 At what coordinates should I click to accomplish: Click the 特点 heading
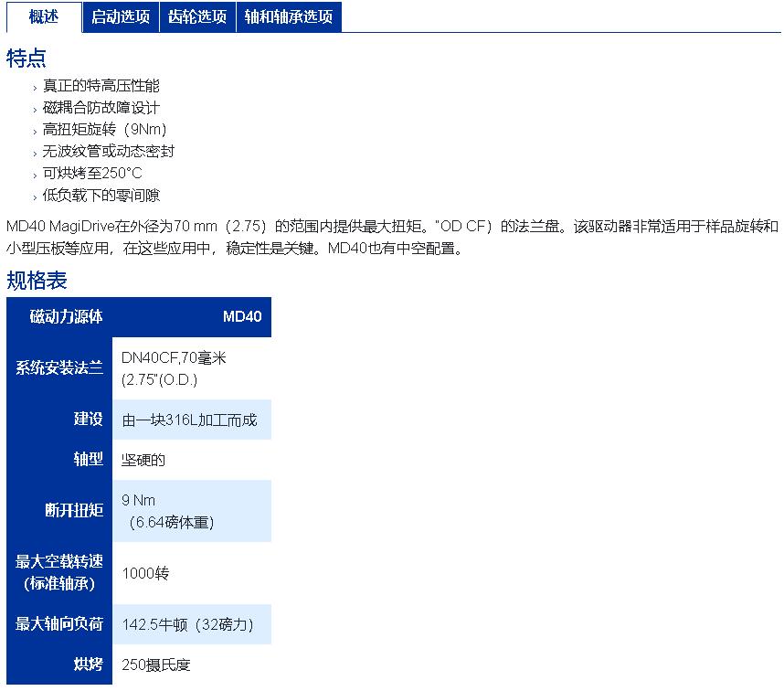[x=26, y=58]
